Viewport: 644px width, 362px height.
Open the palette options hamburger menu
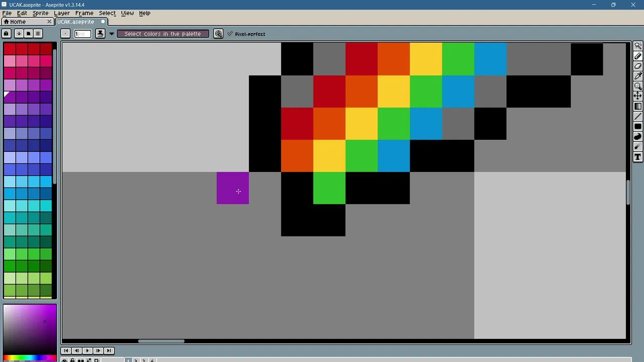click(38, 34)
